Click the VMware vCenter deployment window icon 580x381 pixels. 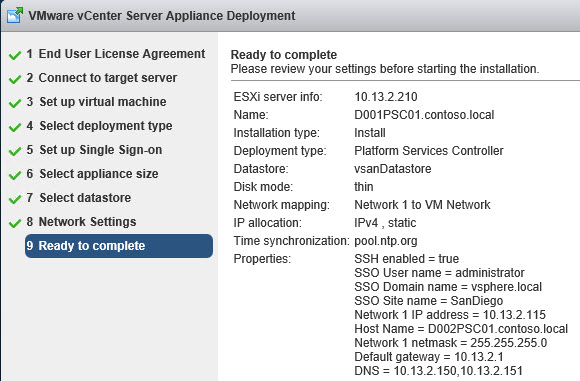pos(15,15)
